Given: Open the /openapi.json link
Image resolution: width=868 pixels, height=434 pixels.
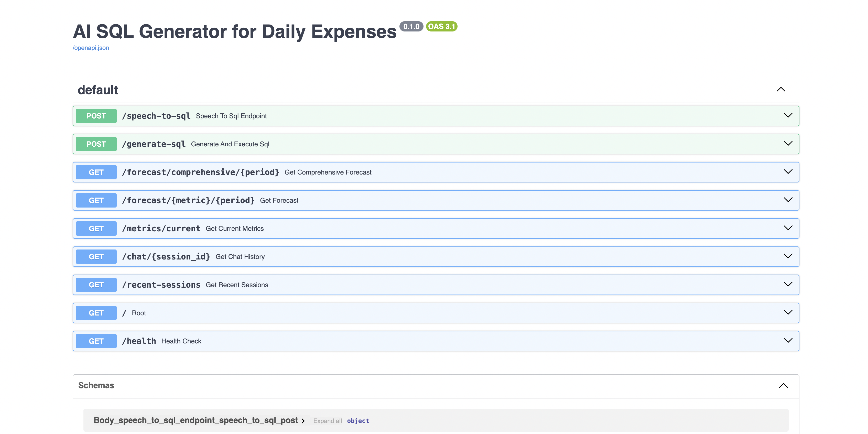Looking at the screenshot, I should 91,48.
